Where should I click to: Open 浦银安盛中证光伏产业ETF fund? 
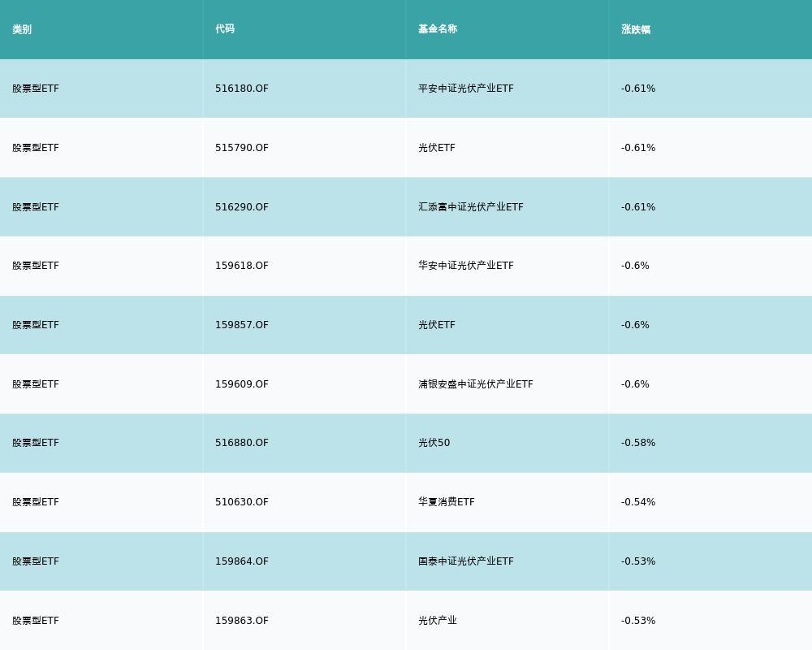coord(476,384)
